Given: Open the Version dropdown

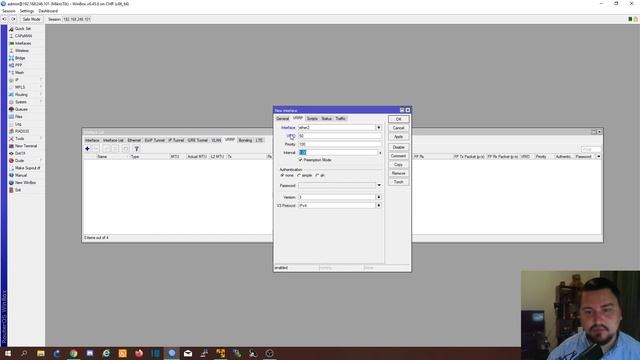Looking at the screenshot, I should (379, 197).
